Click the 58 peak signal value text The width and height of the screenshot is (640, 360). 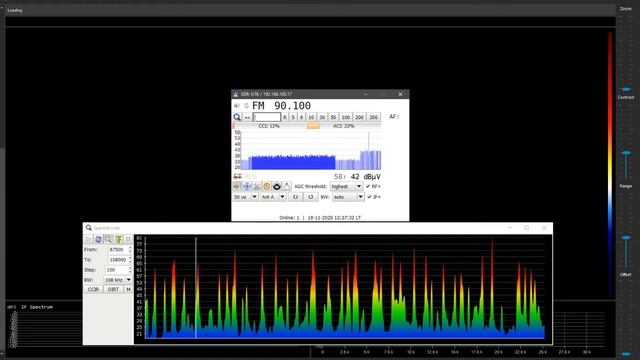[340, 177]
